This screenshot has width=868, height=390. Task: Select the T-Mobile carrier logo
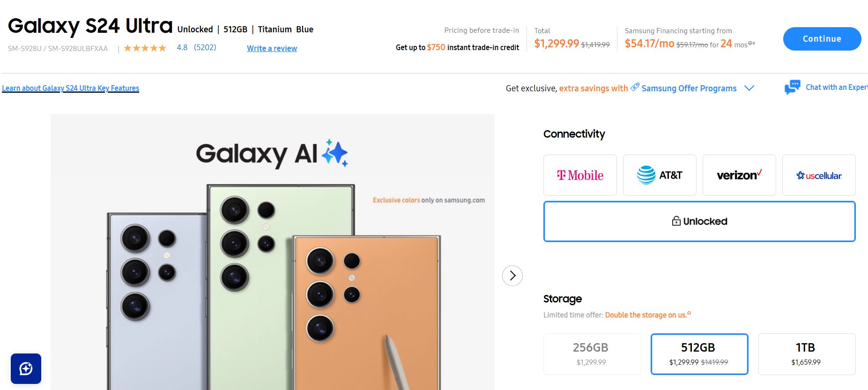(x=579, y=175)
